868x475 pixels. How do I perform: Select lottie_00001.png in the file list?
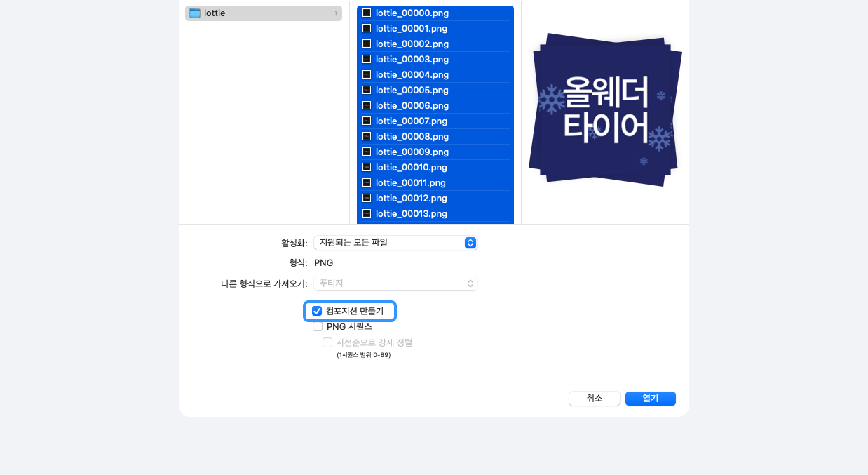[x=412, y=28]
